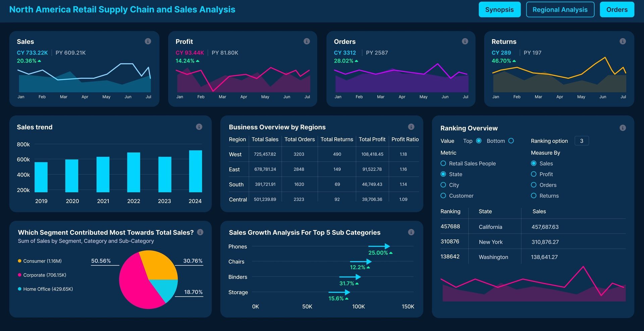This screenshot has height=331, width=644.
Task: Sort by Profit Ratio column header
Action: click(x=405, y=139)
